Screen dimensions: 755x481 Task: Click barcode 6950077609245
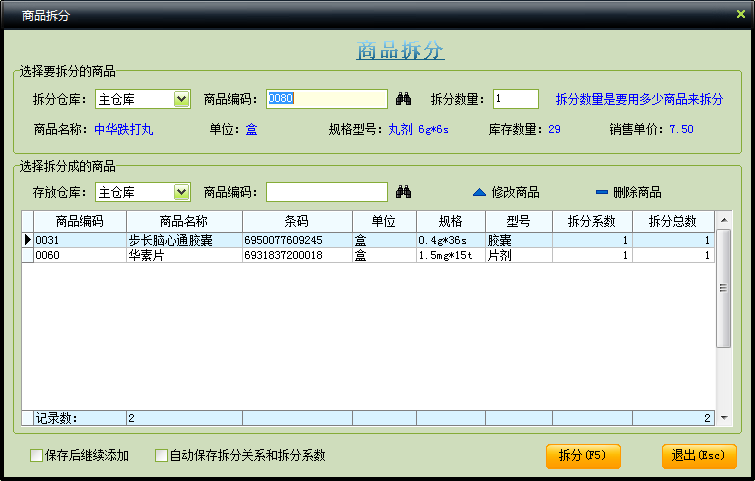tap(297, 240)
